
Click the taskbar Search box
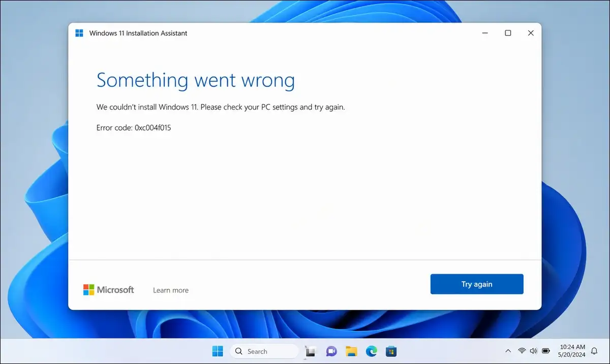tap(264, 351)
